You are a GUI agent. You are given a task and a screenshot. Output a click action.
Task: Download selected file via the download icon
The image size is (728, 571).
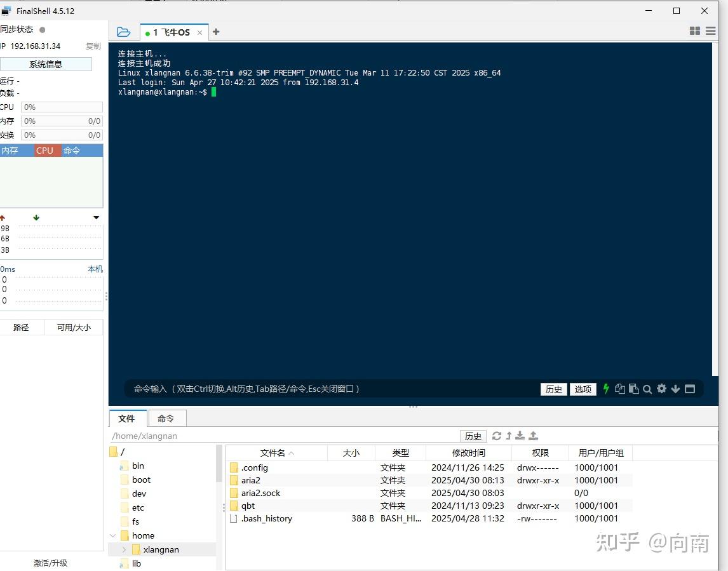pyautogui.click(x=520, y=436)
